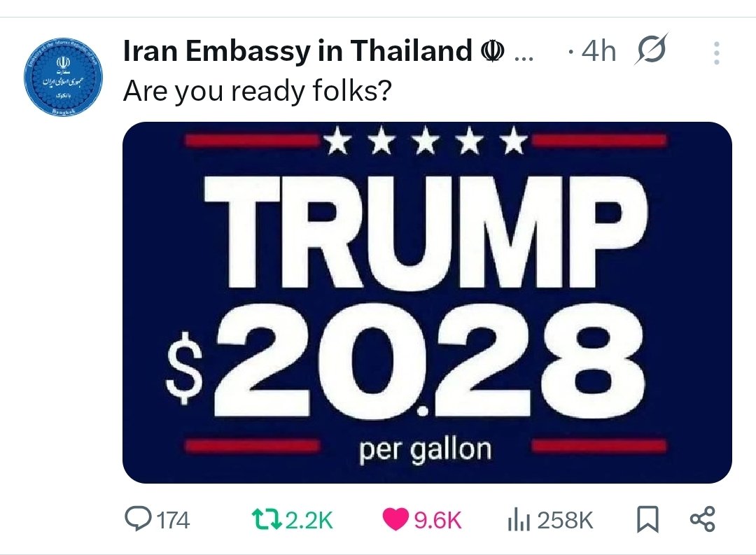Click the 9.6K likes count
Image resolution: width=756 pixels, height=555 pixels.
tap(437, 520)
